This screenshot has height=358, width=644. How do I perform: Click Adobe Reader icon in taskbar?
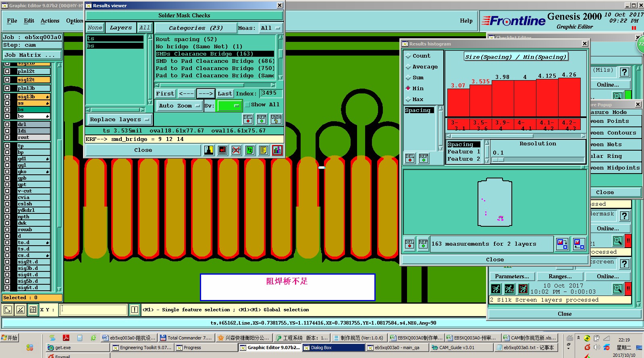[x=66, y=338]
